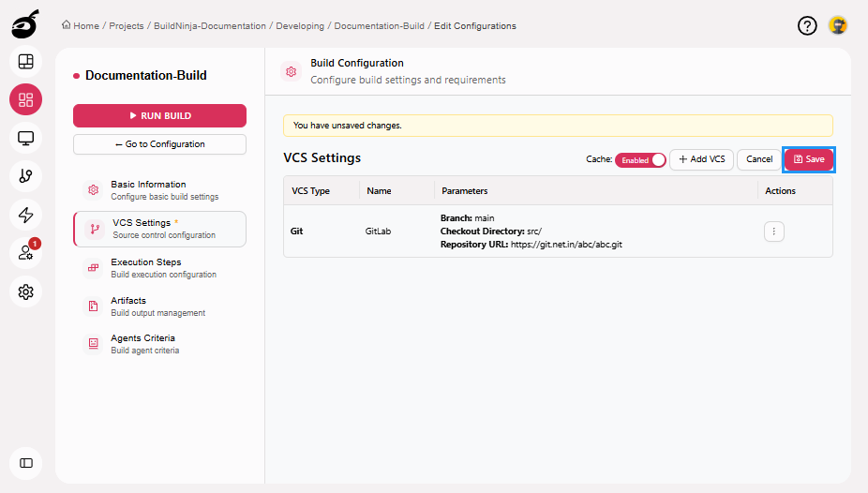Open Developing breadcrumb link

tap(300, 26)
